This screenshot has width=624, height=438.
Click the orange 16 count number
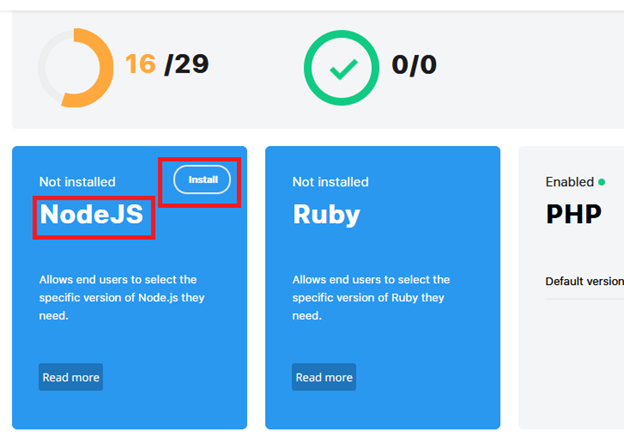[x=140, y=64]
